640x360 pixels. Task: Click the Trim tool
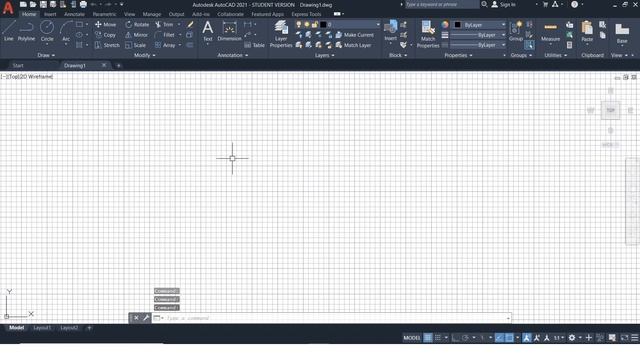(x=164, y=24)
